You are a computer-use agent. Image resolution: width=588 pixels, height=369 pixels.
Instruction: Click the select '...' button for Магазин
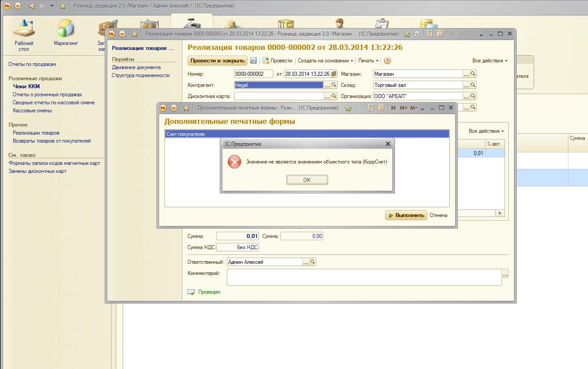466,74
